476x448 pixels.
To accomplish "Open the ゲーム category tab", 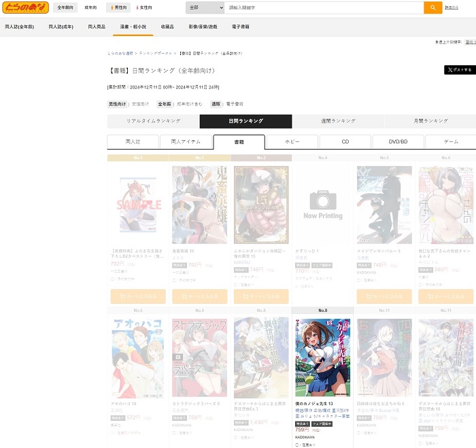I will click(x=451, y=142).
